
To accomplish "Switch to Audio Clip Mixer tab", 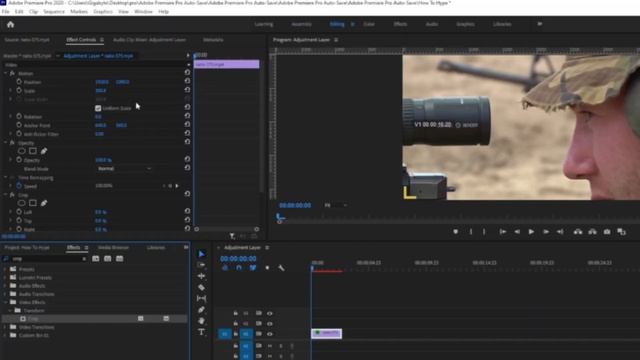I will pos(149,40).
